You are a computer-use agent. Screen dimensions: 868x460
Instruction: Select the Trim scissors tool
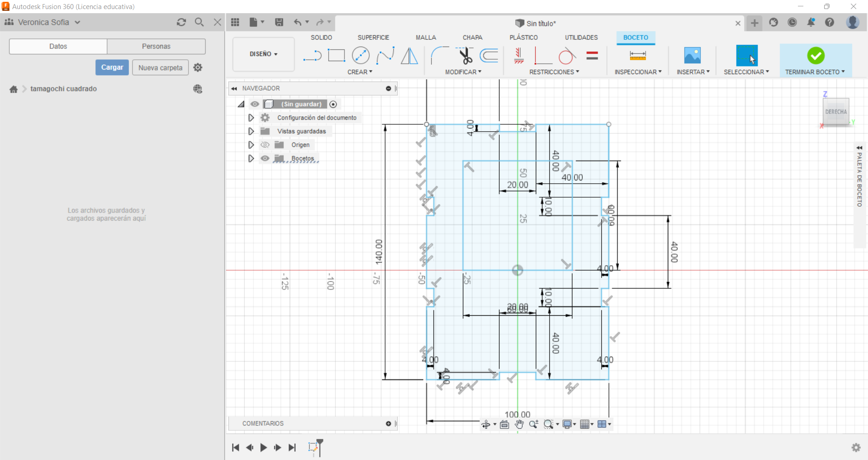[465, 56]
